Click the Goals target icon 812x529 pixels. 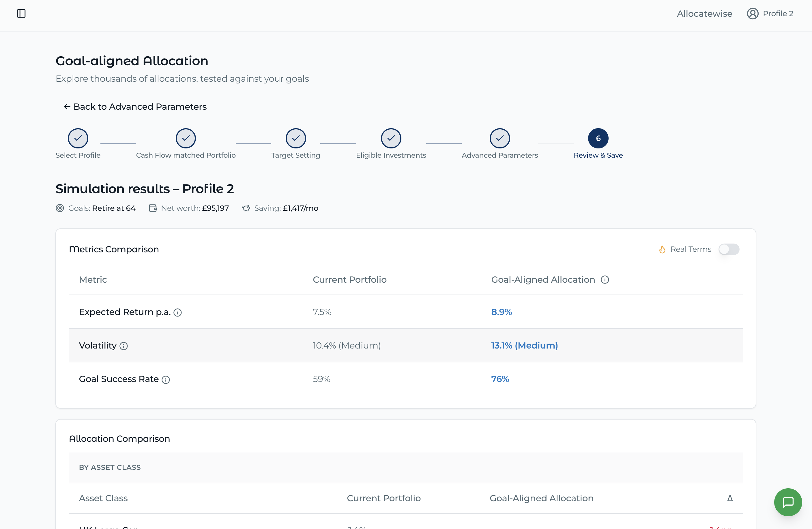[x=60, y=208]
